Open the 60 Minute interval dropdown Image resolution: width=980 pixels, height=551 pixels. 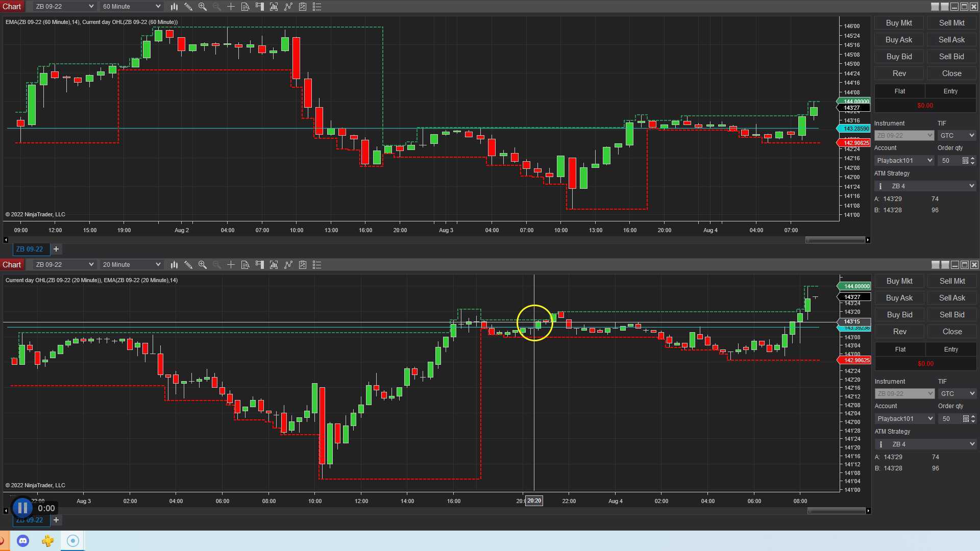click(x=131, y=7)
